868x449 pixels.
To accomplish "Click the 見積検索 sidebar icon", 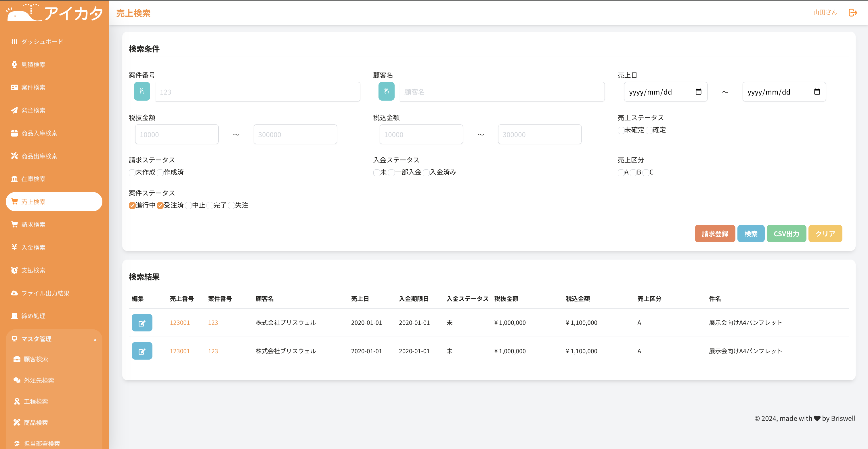I will [x=14, y=65].
